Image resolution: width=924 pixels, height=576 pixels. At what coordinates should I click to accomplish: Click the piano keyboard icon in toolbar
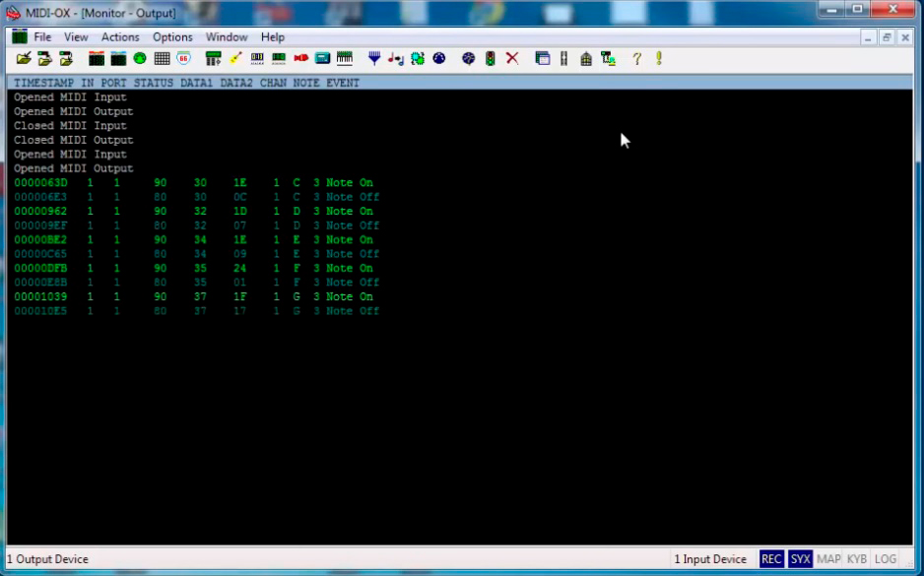[x=345, y=58]
